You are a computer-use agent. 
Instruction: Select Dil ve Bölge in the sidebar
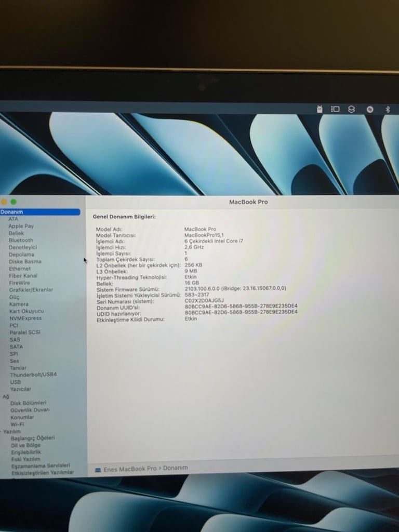pyautogui.click(x=25, y=445)
